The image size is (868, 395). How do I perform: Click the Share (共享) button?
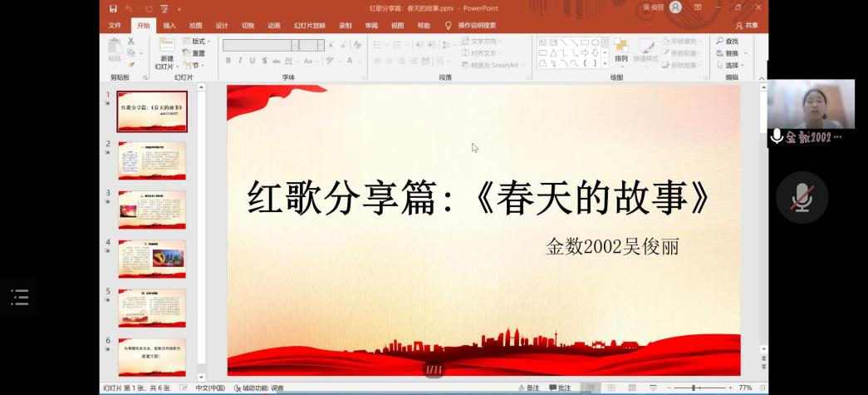[x=747, y=26]
